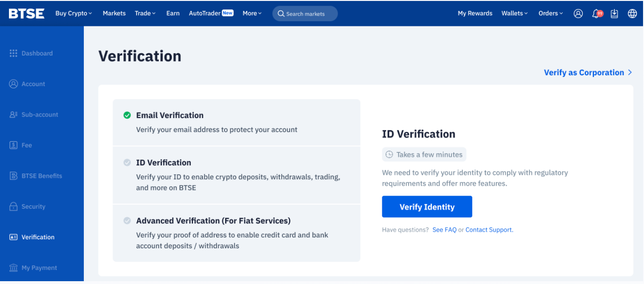Viewport: 644px width, 284px height.
Task: Click the arrow next to Verify as Corporation
Action: coord(630,72)
